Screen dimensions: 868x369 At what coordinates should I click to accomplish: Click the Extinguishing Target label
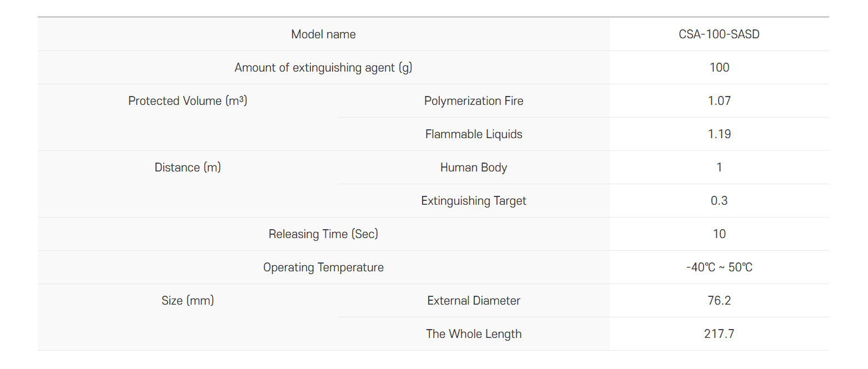(x=473, y=201)
